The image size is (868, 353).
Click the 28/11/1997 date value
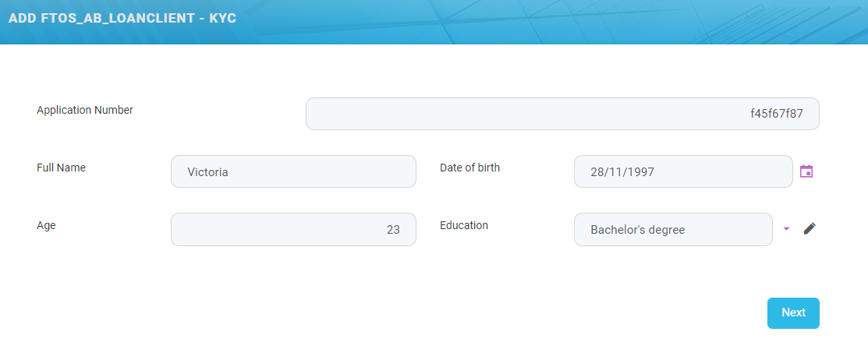coord(622,172)
